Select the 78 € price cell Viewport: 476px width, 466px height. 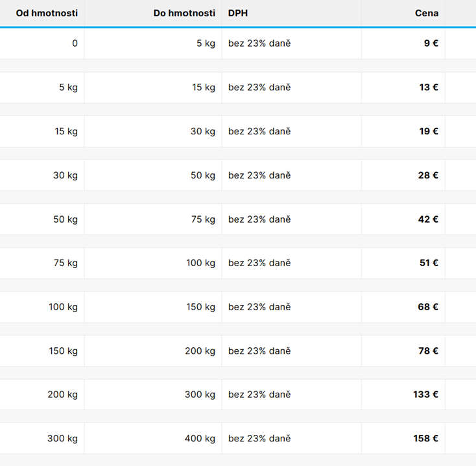pos(428,351)
